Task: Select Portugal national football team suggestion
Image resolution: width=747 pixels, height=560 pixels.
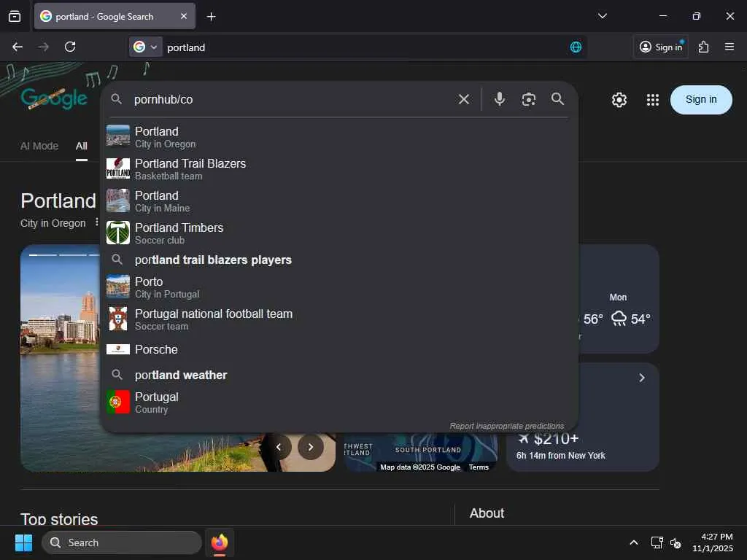Action: click(x=339, y=319)
